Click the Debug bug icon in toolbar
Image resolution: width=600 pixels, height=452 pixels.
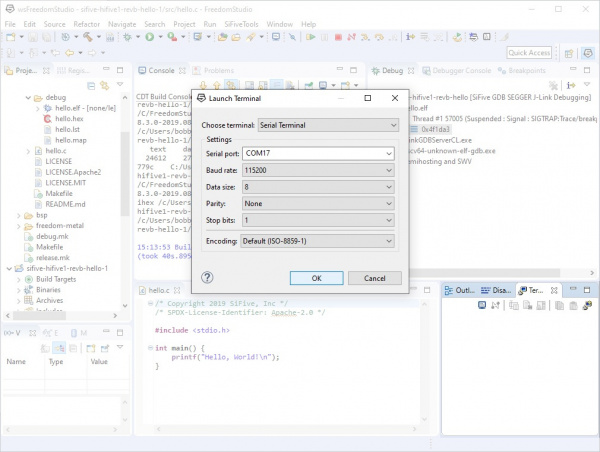[x=127, y=37]
